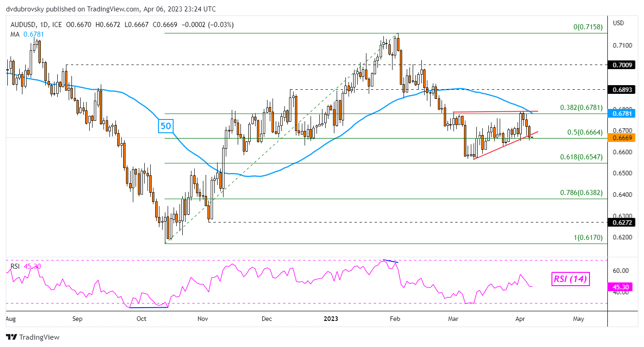
Task: Click the Apr label on time axis
Action: (520, 319)
